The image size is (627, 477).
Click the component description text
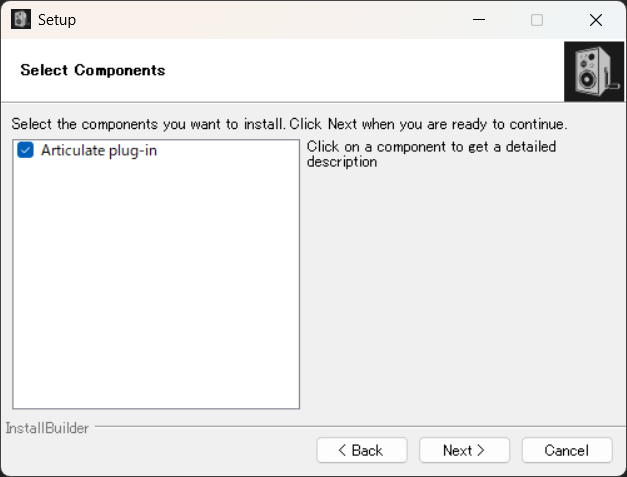tap(430, 154)
